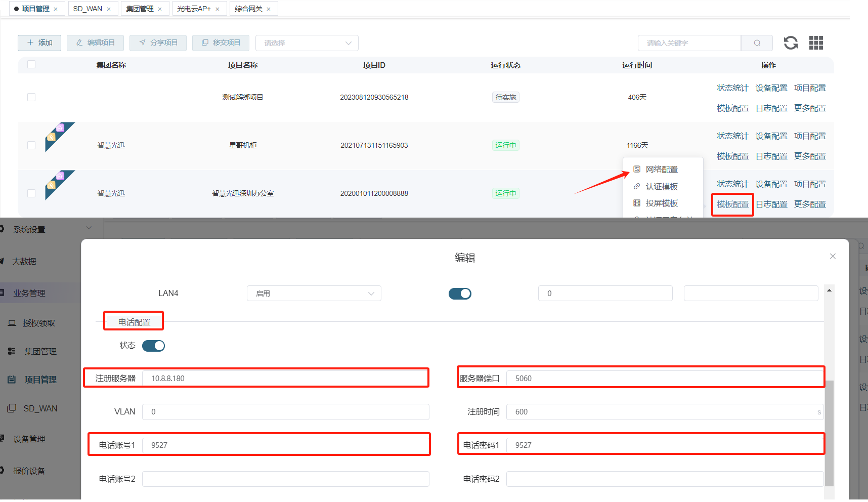
Task: Open the 请选择 dropdown in the toolbar
Action: pyautogui.click(x=307, y=43)
